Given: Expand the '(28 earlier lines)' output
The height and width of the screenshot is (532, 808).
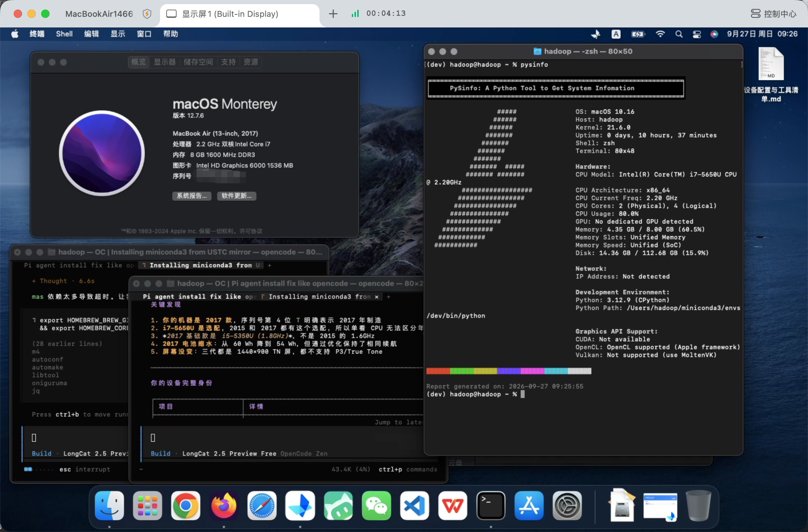Looking at the screenshot, I should coord(67,344).
